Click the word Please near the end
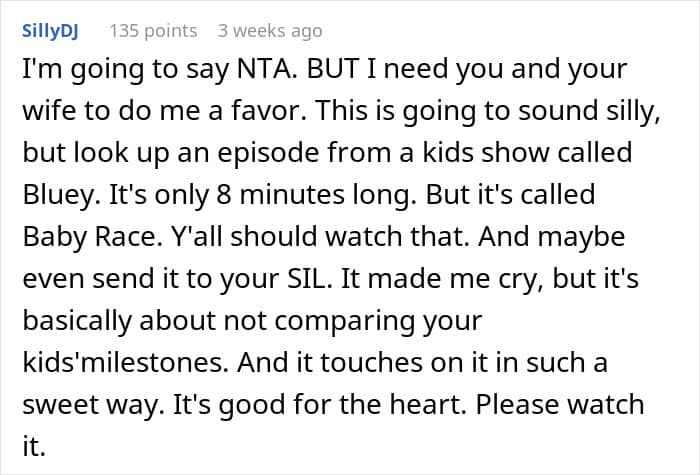700x475 pixels. click(517, 404)
